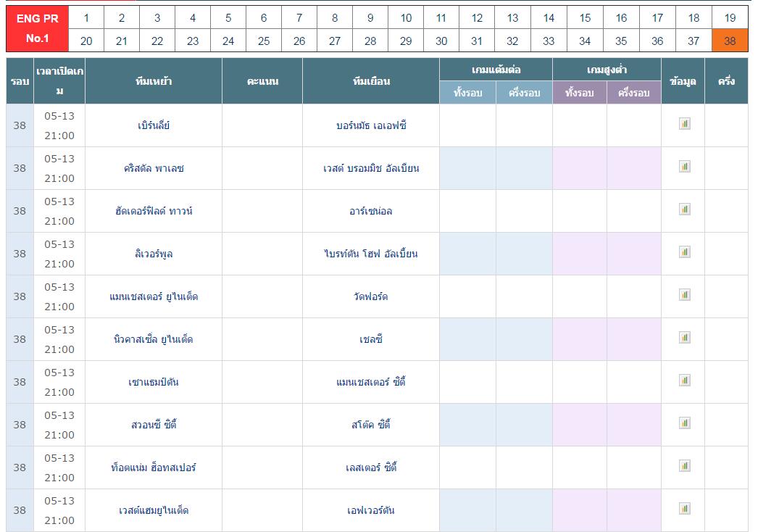Open stats icon for Crystal Palace match
Viewport: 758px width, 532px height.
[685, 167]
